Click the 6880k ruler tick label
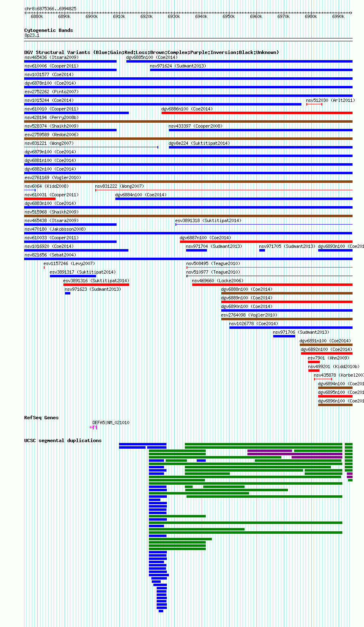This screenshot has width=364, height=627. (37, 16)
